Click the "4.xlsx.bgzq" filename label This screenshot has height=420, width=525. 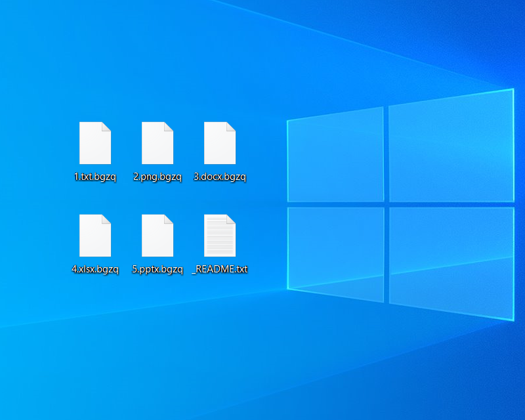94,269
